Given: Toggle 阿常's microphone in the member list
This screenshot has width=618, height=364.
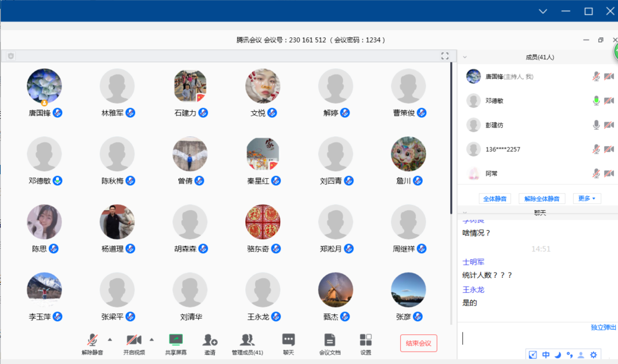Looking at the screenshot, I should pos(596,174).
